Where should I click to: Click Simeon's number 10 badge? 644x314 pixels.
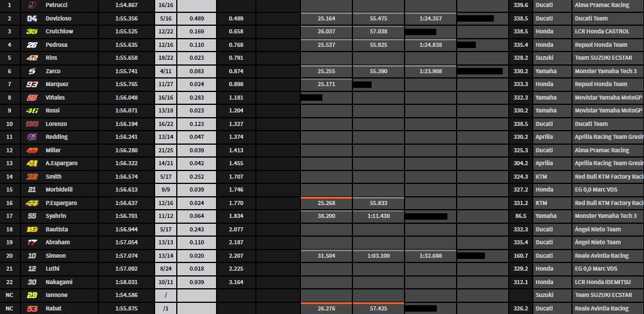tap(32, 255)
